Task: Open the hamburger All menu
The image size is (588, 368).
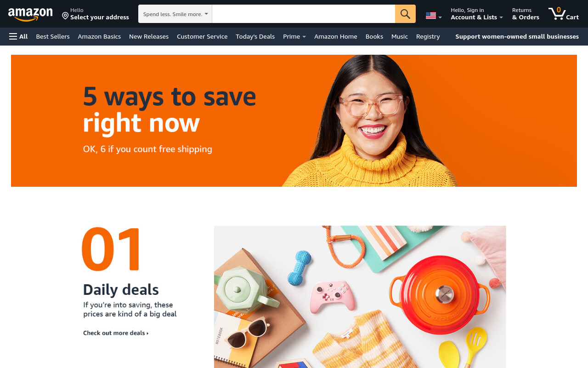Action: coord(18,36)
